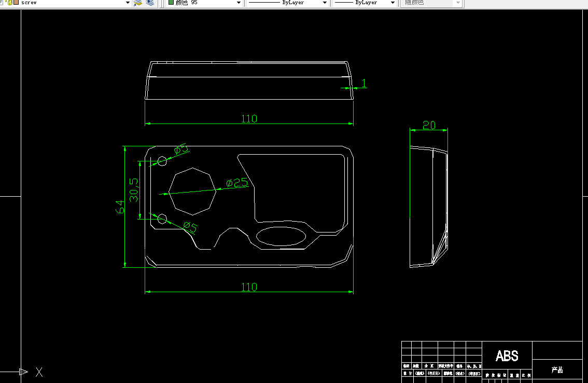The width and height of the screenshot is (588, 383).
Task: Open the screw layer dropdown
Action: click(128, 3)
